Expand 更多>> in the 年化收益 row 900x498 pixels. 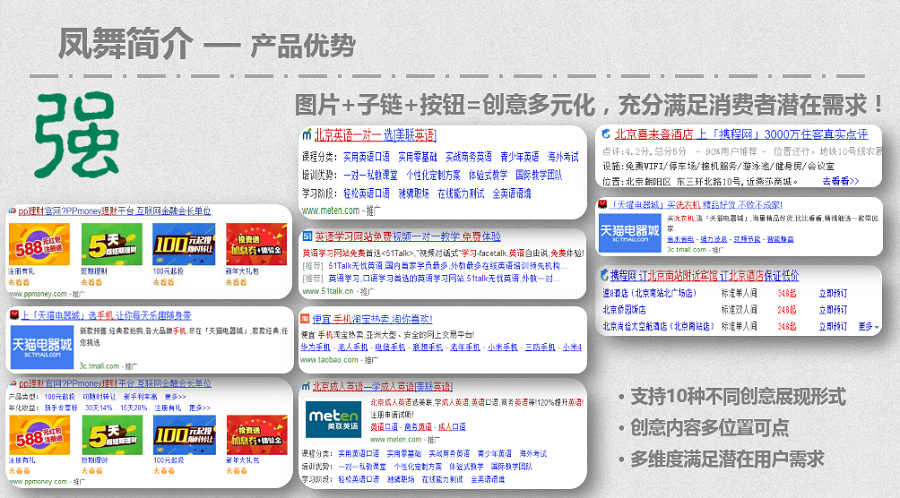pos(200,407)
